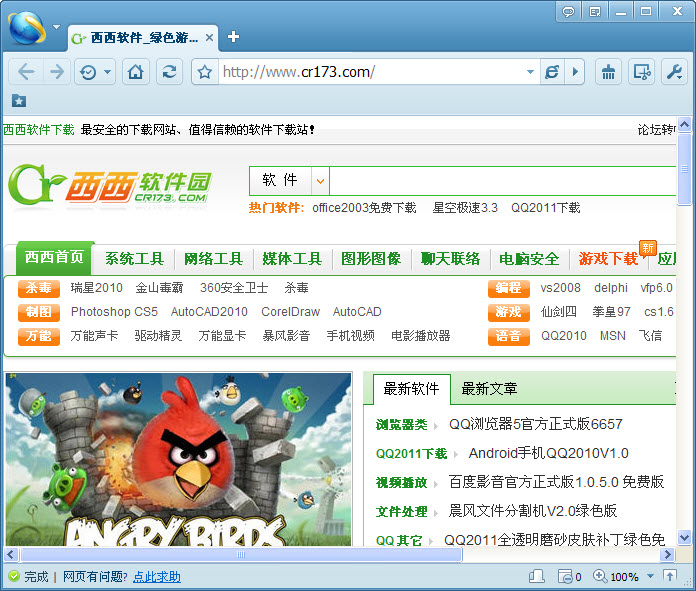This screenshot has width=696, height=591.
Task: Click the 制图 orange category button
Action: click(39, 312)
